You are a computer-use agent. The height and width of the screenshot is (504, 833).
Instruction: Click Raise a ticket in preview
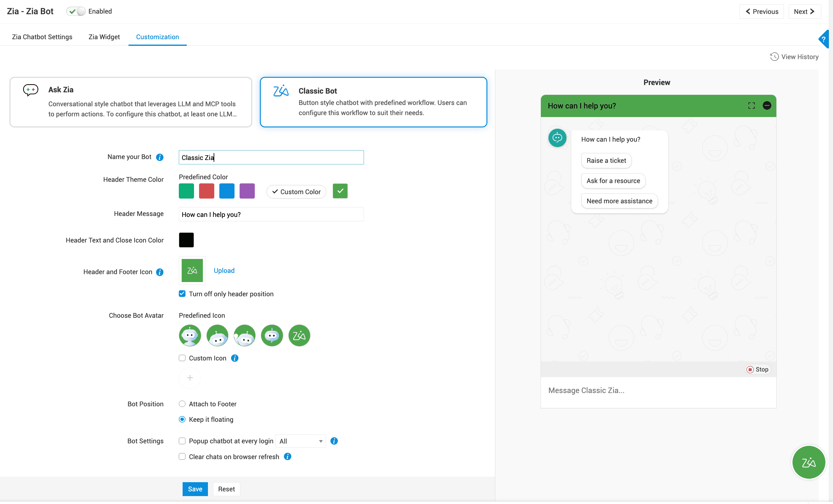(606, 160)
